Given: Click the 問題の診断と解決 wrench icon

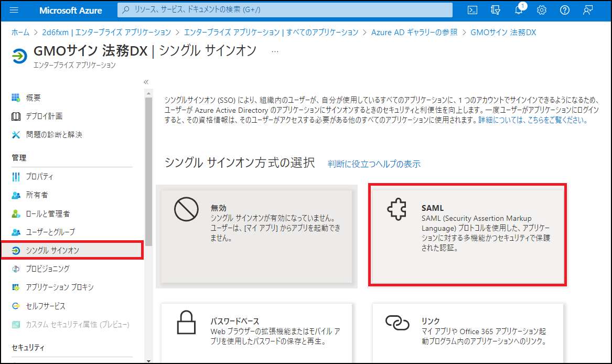Looking at the screenshot, I should pos(16,135).
